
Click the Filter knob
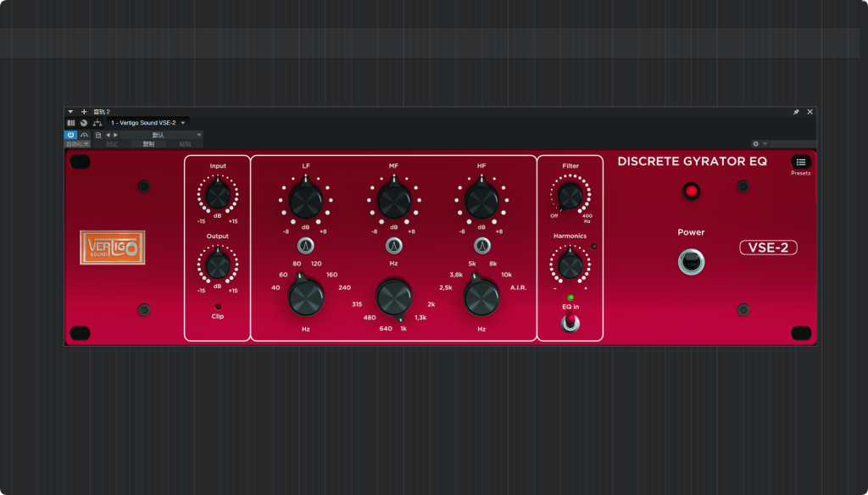pos(570,196)
